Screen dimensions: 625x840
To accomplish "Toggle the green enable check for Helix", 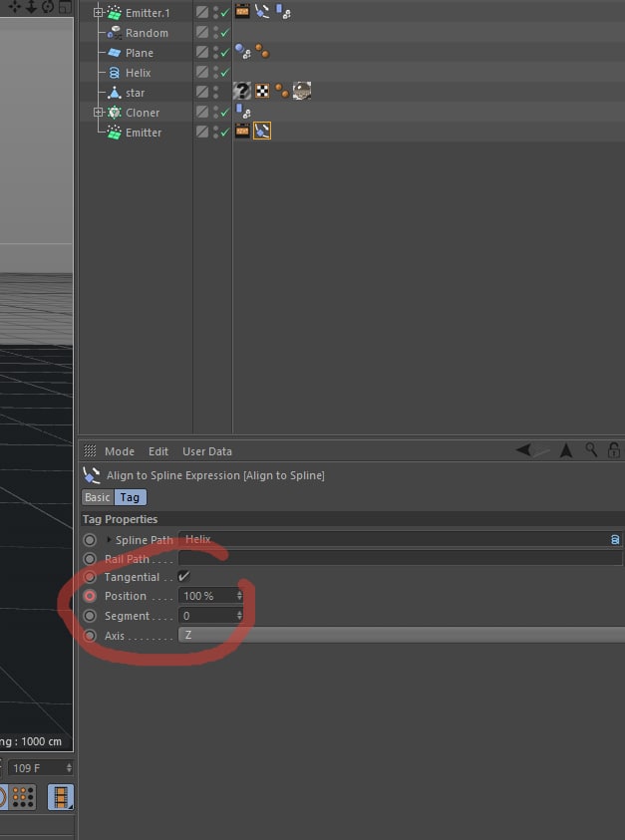I will tap(225, 73).
